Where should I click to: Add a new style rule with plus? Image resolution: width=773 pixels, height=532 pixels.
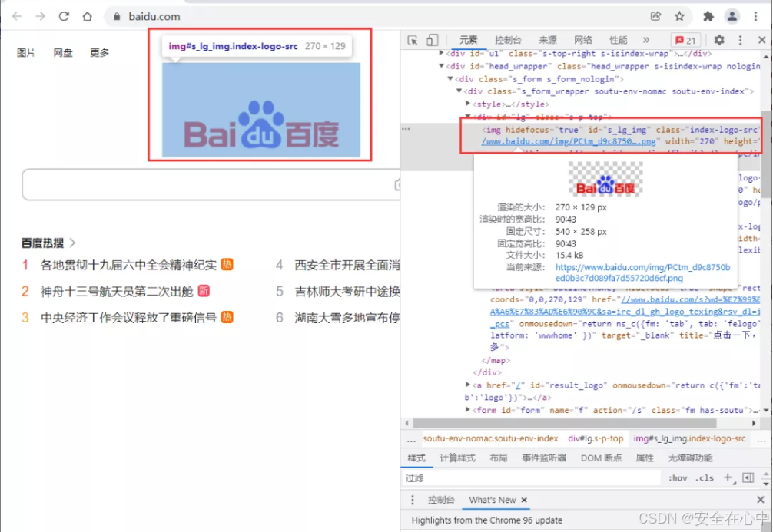728,477
